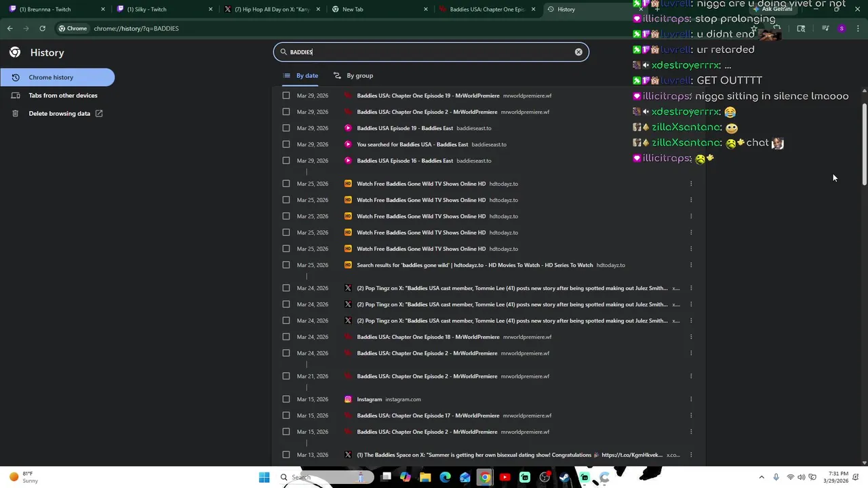Viewport: 868px width, 488px height.
Task: Open 'Baddies USA: Chapter One Episode 19' link
Action: pos(429,96)
